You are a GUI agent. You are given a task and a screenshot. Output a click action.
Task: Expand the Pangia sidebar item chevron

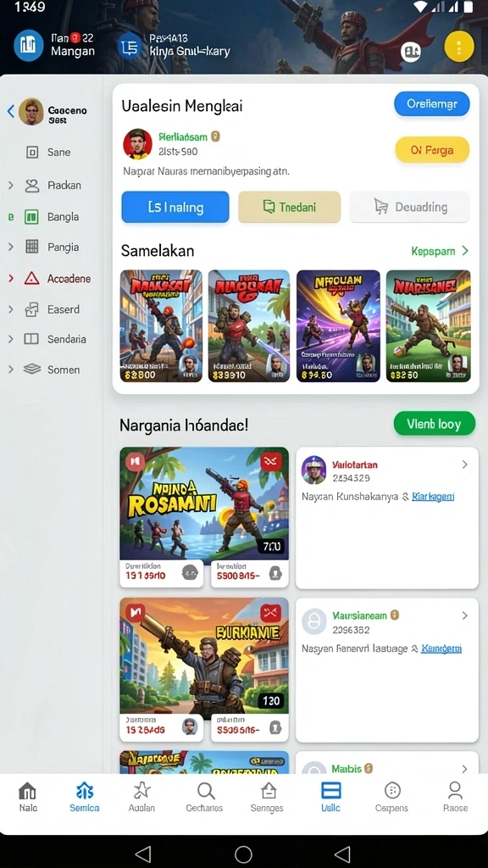(x=10, y=247)
